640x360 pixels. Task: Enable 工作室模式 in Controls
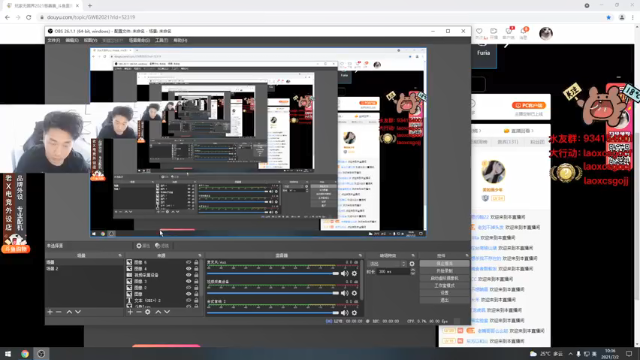(x=444, y=286)
